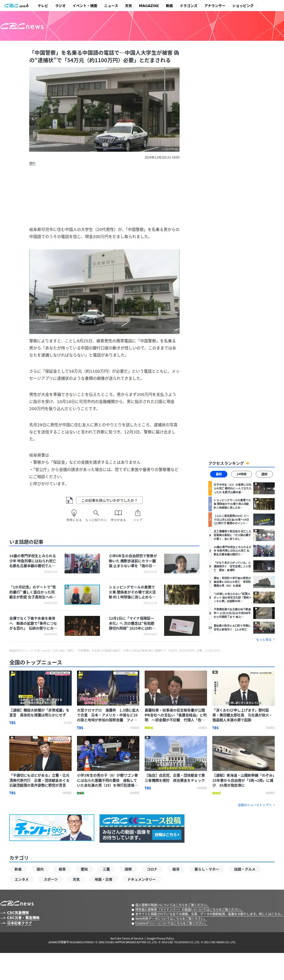
Task: Open 全国のニューストップへ link
Action: 256,805
